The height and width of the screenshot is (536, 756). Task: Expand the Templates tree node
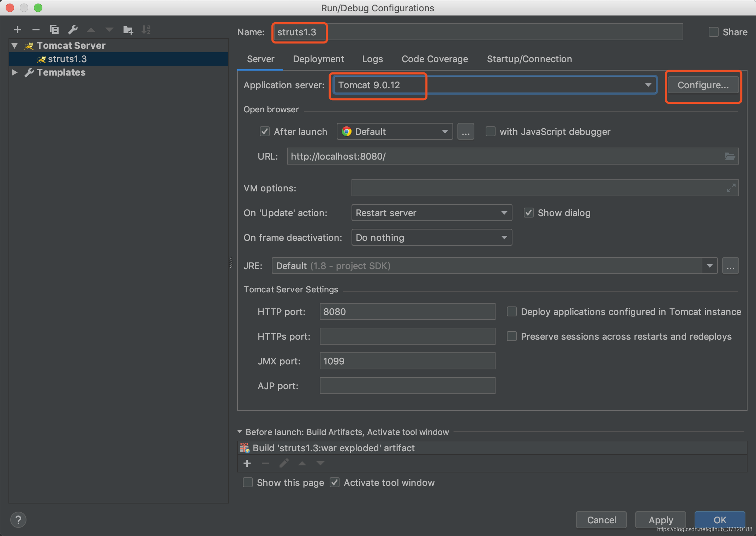(14, 72)
